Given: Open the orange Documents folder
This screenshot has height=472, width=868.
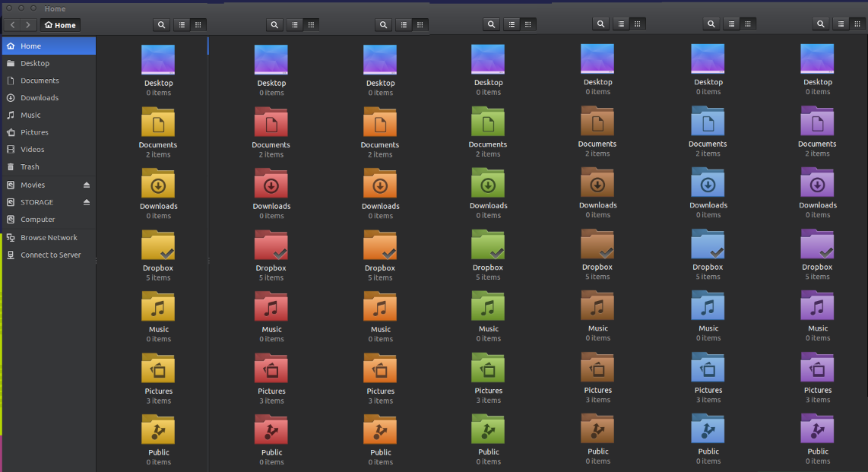Looking at the screenshot, I should point(380,122).
